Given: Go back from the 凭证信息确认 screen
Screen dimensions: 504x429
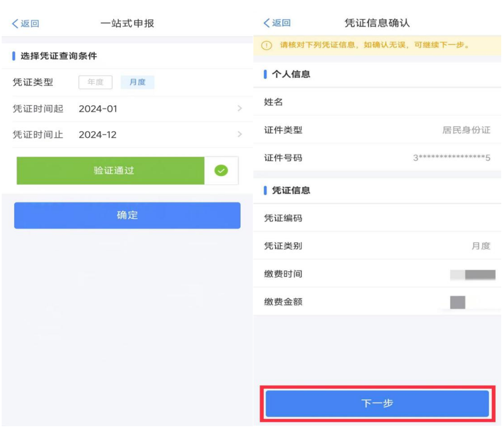Looking at the screenshot, I should 277,23.
